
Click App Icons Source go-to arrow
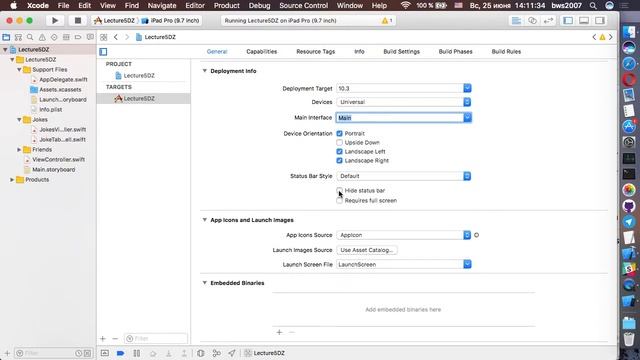tap(476, 235)
